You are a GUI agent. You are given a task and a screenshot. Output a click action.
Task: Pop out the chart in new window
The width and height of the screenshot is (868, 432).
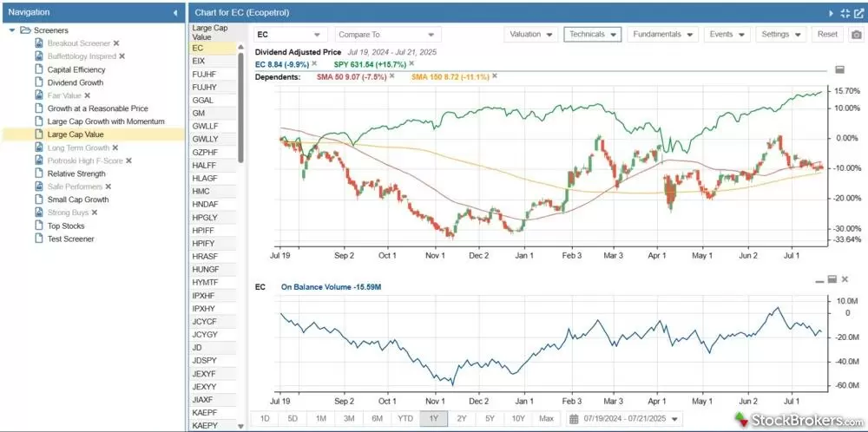(x=858, y=13)
